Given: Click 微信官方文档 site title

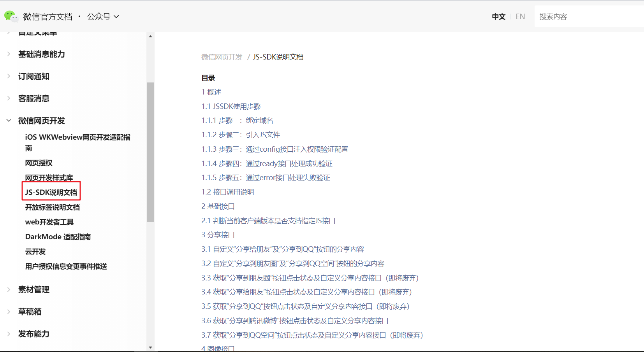Looking at the screenshot, I should (x=48, y=16).
